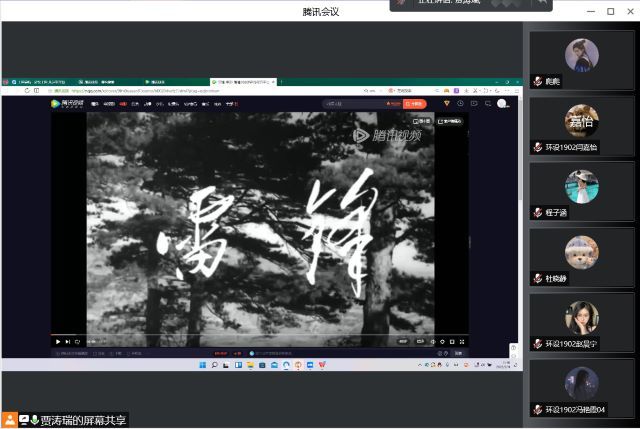Reload the shared browser page
The image size is (640, 429).
pyautogui.click(x=27, y=91)
